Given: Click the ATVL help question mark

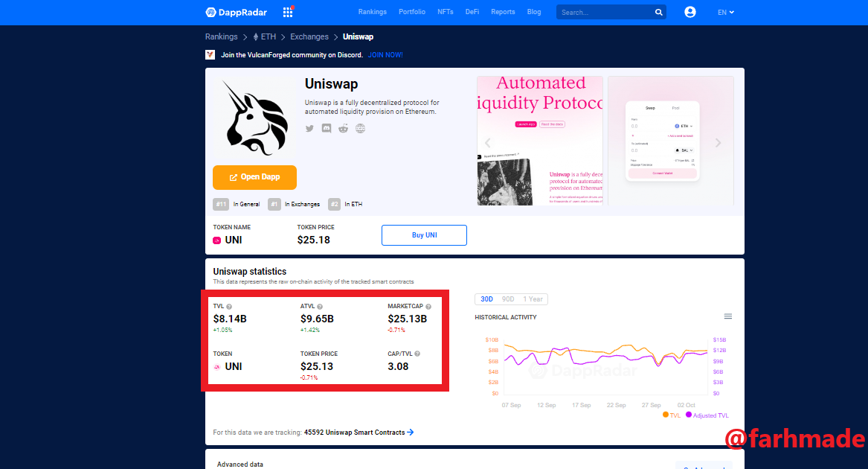Looking at the screenshot, I should coord(319,307).
